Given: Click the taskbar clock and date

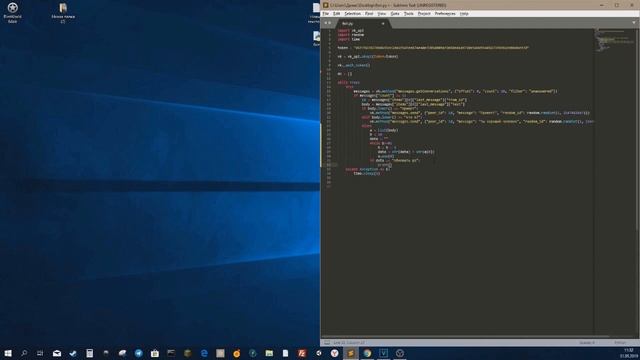Looking at the screenshot, I should click(628, 353).
